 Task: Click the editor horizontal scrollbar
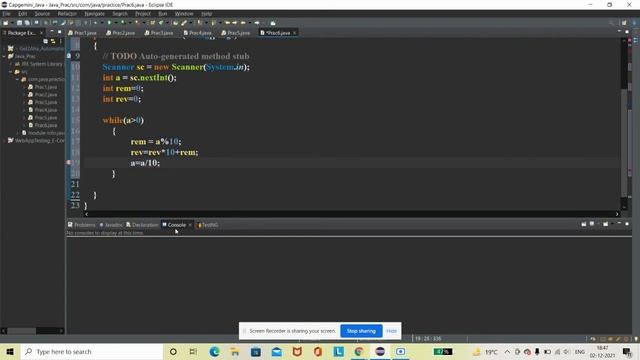tap(351, 214)
